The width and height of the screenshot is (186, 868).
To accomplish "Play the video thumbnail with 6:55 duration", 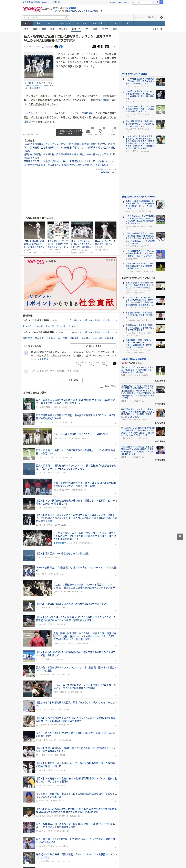I will (x=160, y=301).
